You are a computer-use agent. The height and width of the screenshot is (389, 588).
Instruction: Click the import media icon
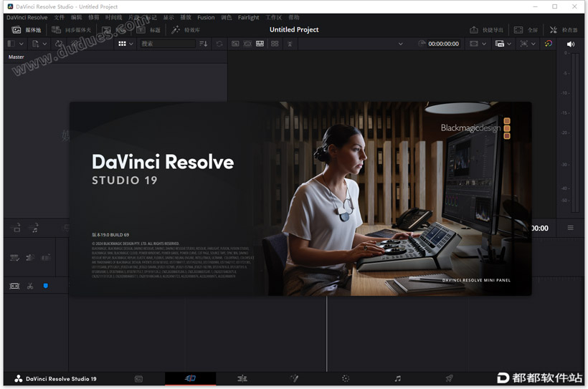pyautogui.click(x=35, y=44)
